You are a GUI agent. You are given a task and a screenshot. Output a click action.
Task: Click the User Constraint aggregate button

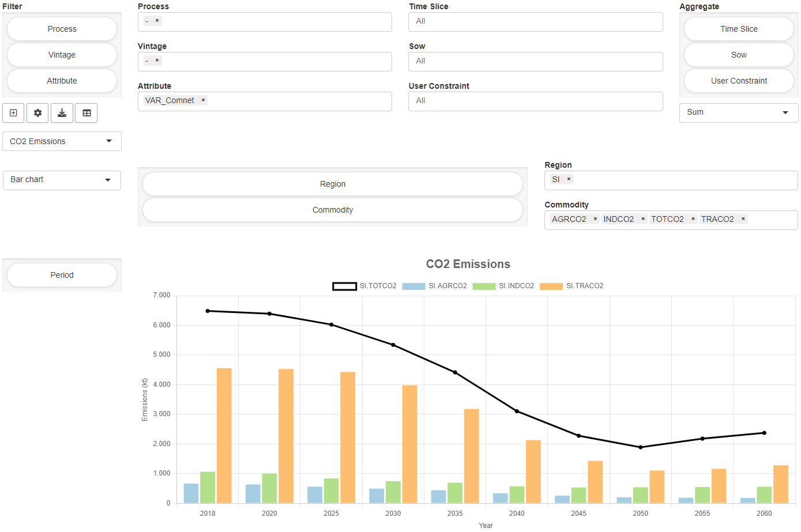tap(739, 81)
